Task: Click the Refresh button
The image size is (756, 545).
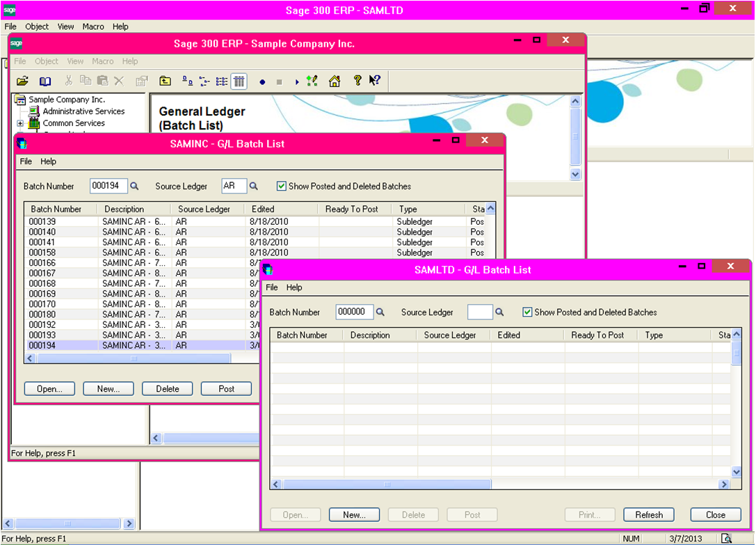Action: [649, 514]
